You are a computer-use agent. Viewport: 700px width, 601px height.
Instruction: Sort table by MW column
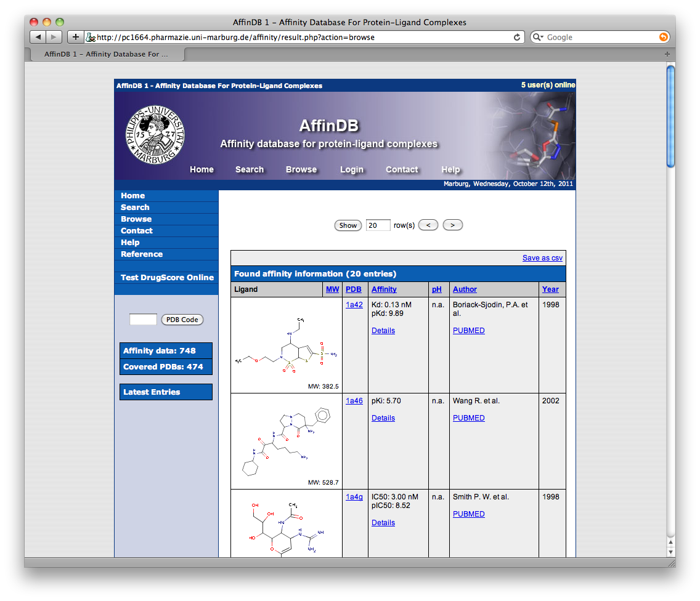pyautogui.click(x=332, y=289)
